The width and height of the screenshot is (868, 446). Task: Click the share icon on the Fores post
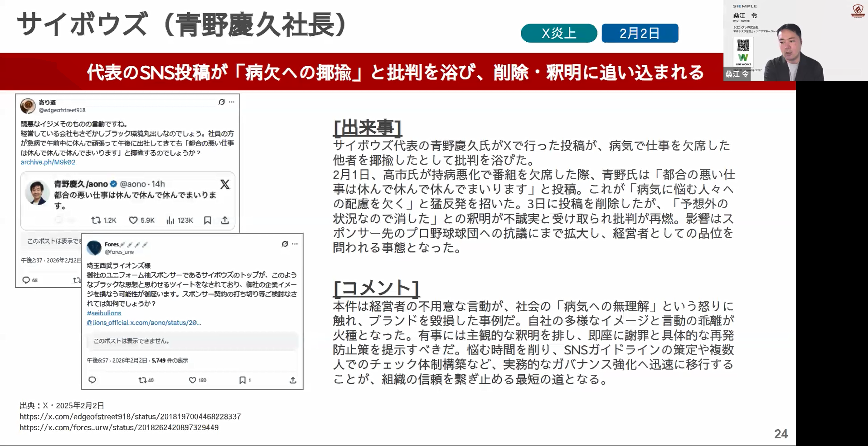tap(293, 380)
